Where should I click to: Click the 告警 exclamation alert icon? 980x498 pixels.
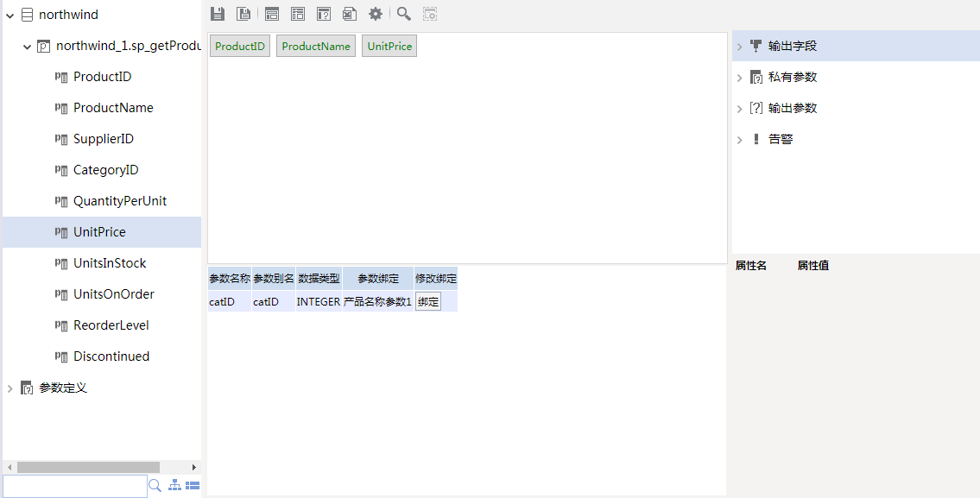coord(756,139)
